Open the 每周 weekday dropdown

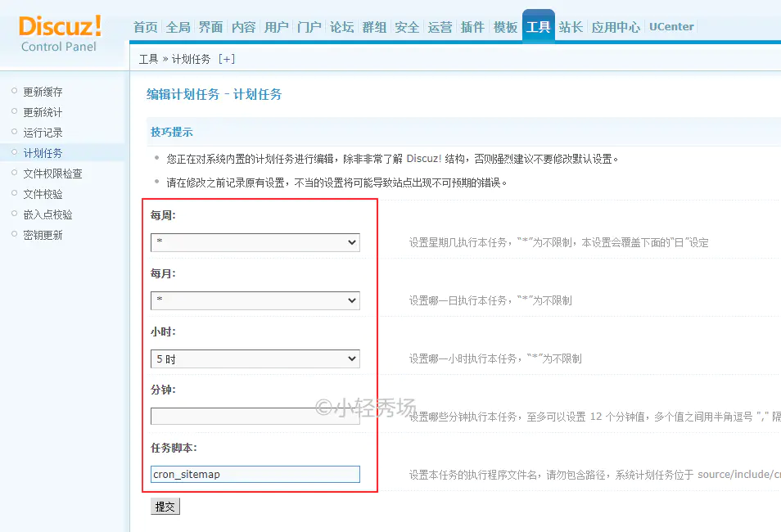click(x=255, y=242)
